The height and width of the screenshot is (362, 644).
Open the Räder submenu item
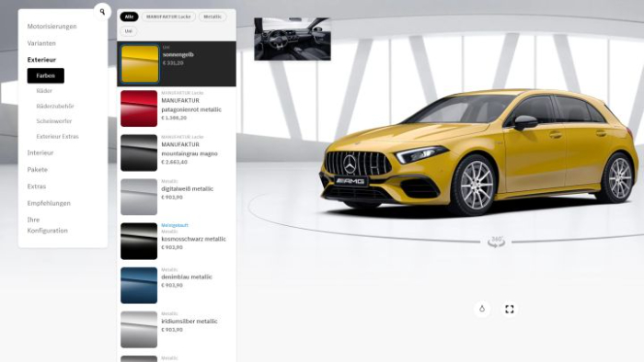click(44, 91)
